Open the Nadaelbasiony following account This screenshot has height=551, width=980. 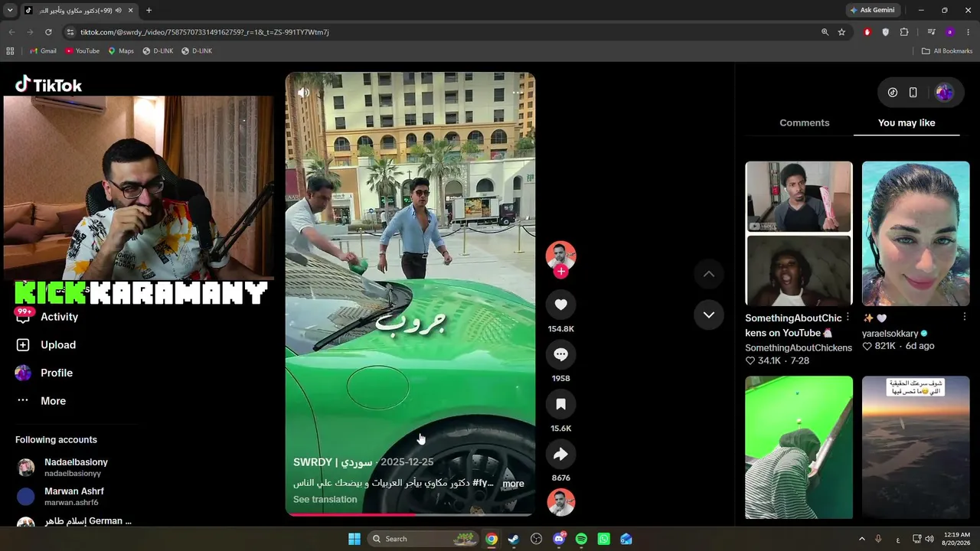(x=76, y=468)
